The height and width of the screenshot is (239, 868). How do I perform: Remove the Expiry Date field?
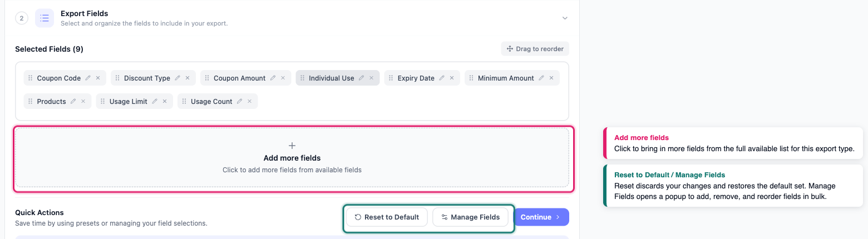click(452, 78)
